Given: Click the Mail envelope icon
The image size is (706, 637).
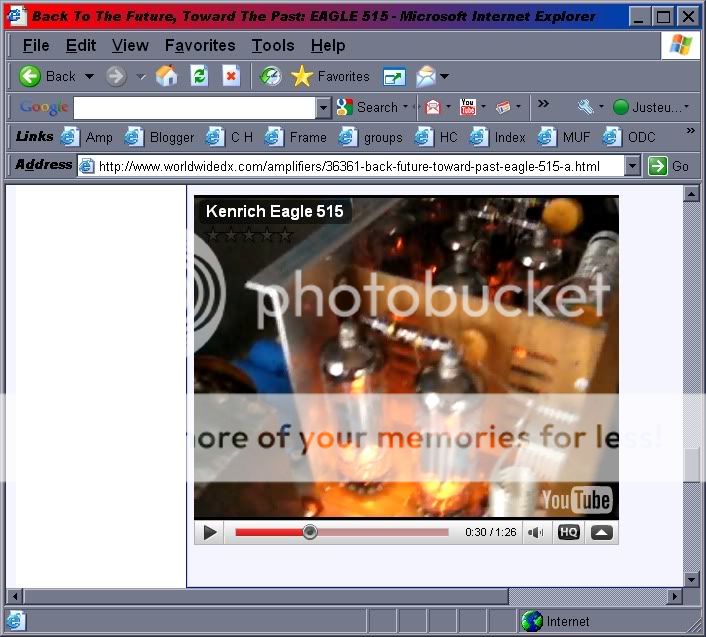Looking at the screenshot, I should pyautogui.click(x=426, y=76).
